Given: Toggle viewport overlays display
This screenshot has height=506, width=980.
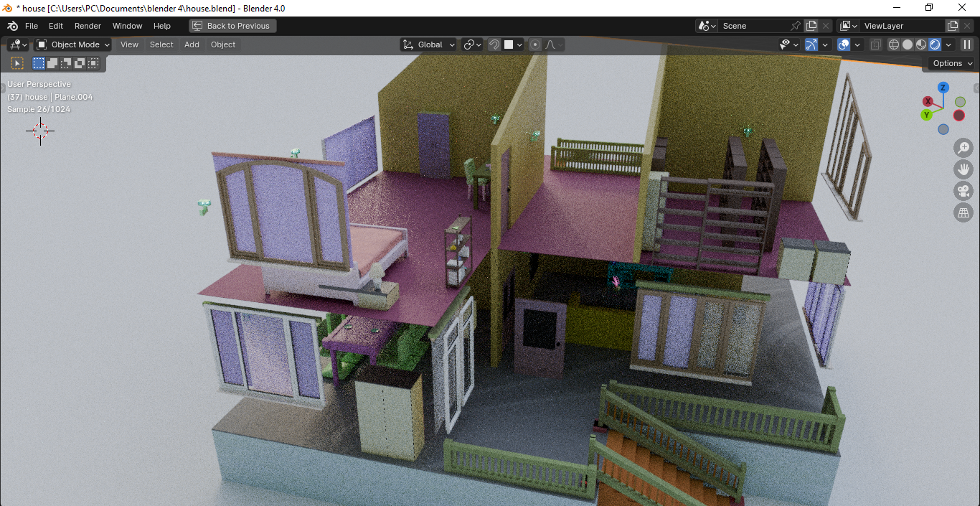Looking at the screenshot, I should click(x=844, y=44).
